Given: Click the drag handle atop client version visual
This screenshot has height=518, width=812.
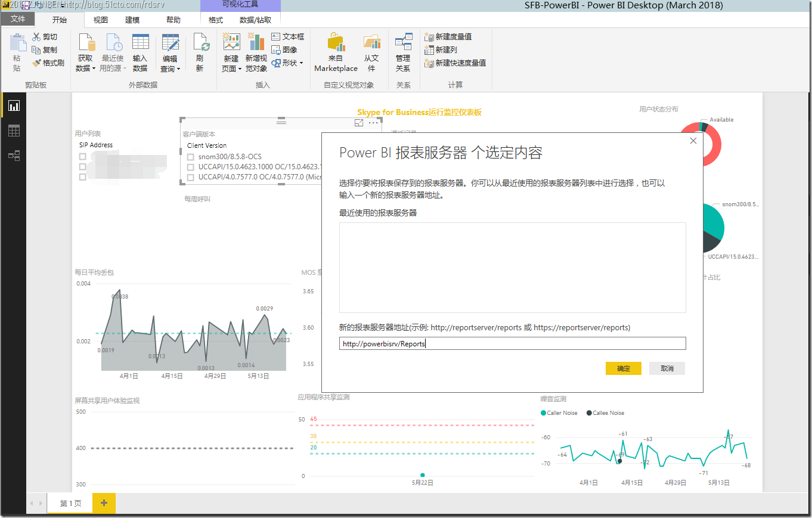Looking at the screenshot, I should pos(281,122).
